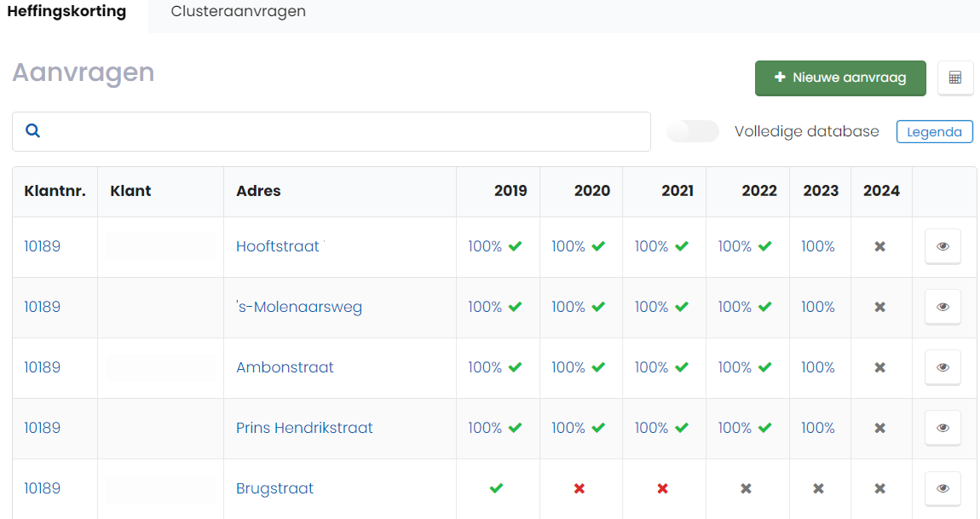Click the red cross for Brugstraat 2020

pyautogui.click(x=579, y=488)
